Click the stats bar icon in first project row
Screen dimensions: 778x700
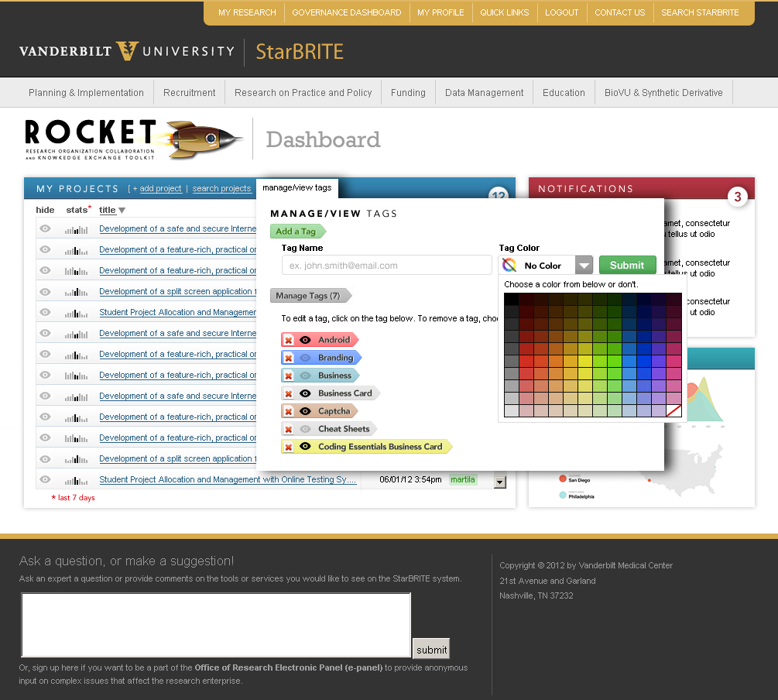point(77,229)
